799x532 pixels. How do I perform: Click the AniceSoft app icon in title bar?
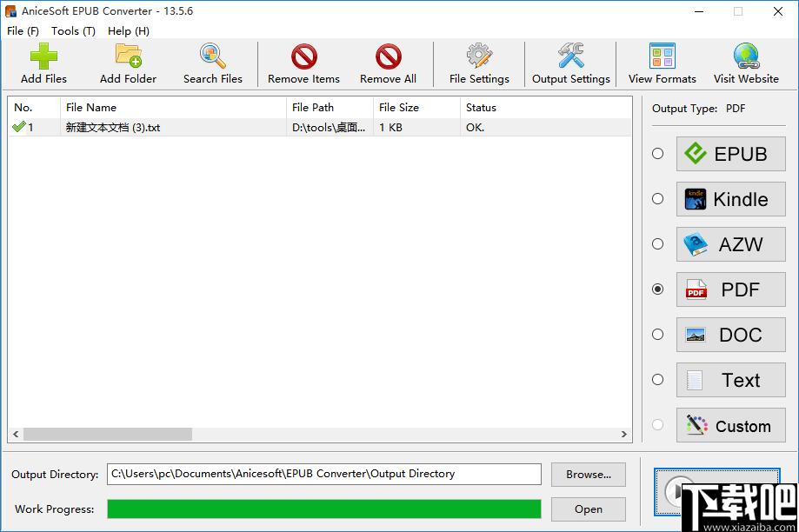click(10, 11)
